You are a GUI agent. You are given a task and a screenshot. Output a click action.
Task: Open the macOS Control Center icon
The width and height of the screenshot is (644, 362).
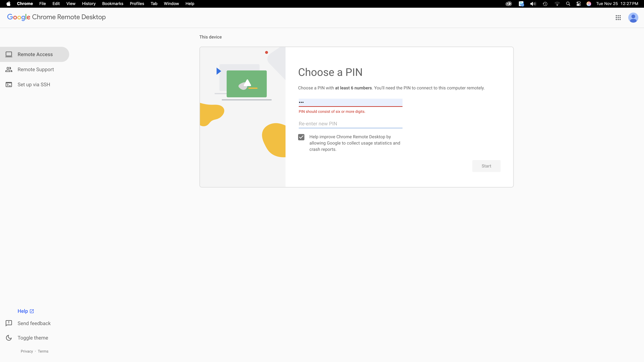[578, 4]
